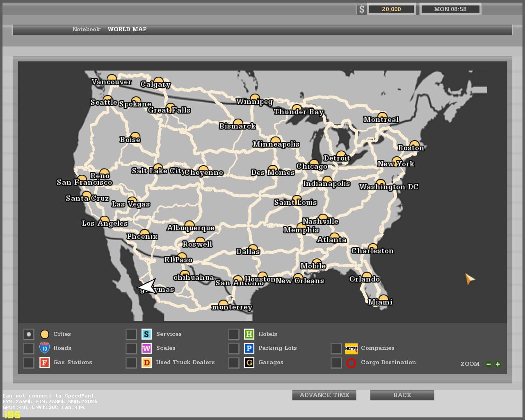
Task: Enable the Roads checkbox
Action: pos(29,348)
